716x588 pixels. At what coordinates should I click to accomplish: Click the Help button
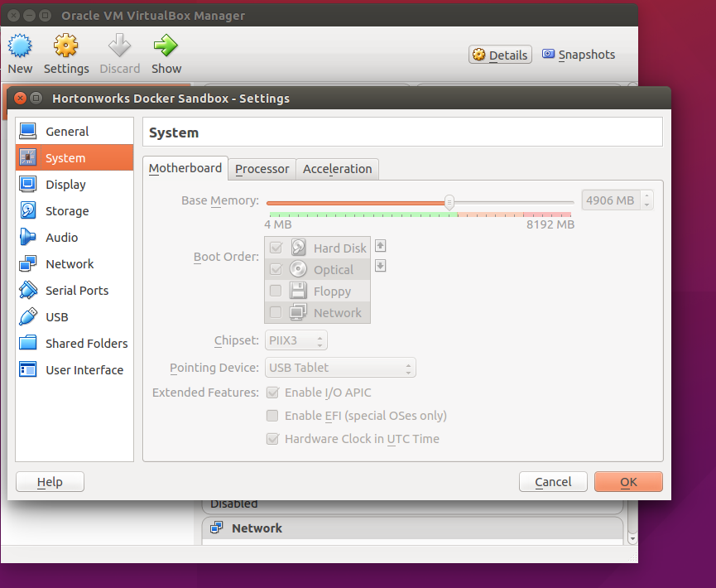point(50,482)
